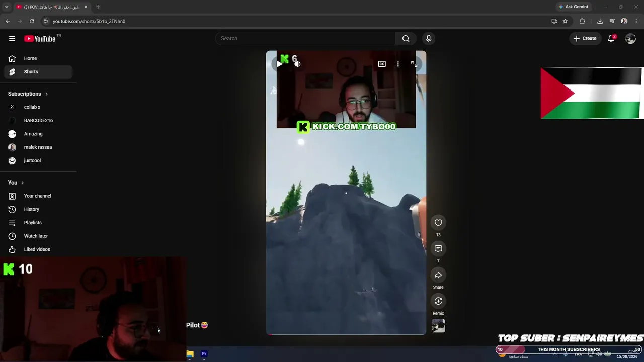Close the YouTube POV tab

tap(86, 7)
